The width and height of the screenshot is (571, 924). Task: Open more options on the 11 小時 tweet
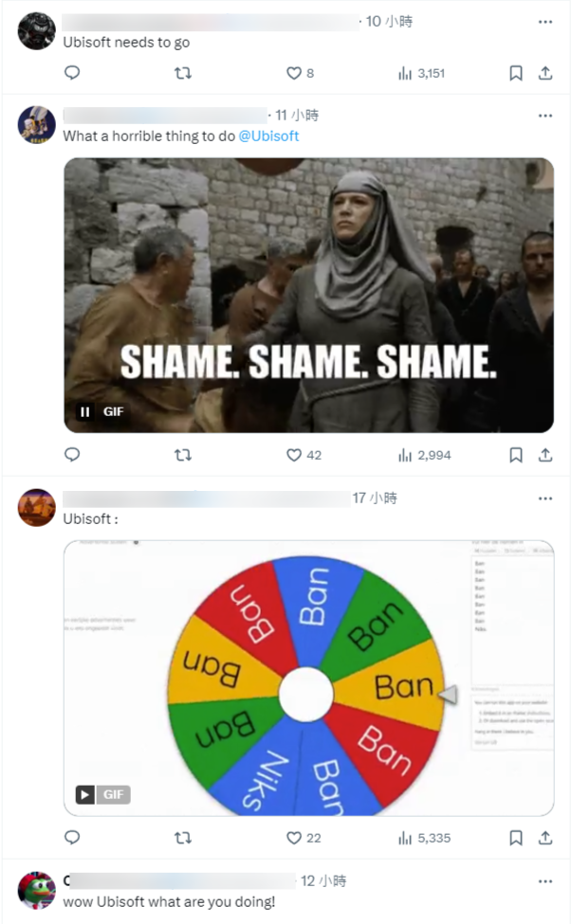pyautogui.click(x=545, y=116)
